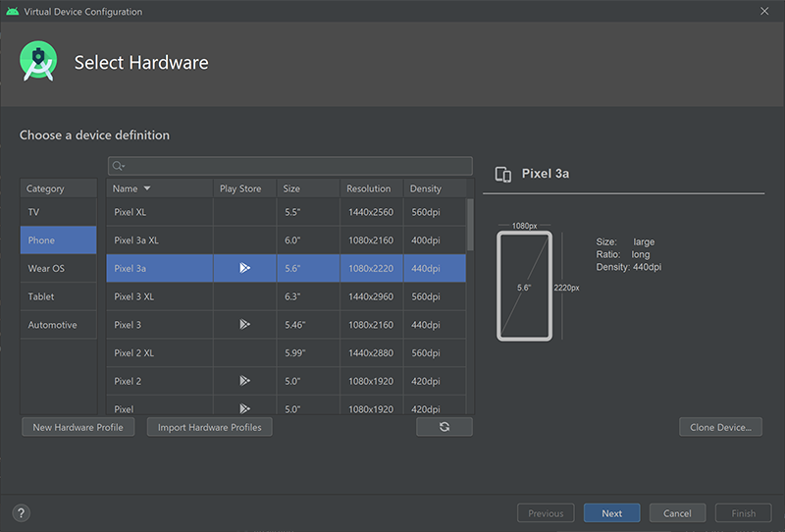Click the Android Studio logo in header

click(38, 61)
